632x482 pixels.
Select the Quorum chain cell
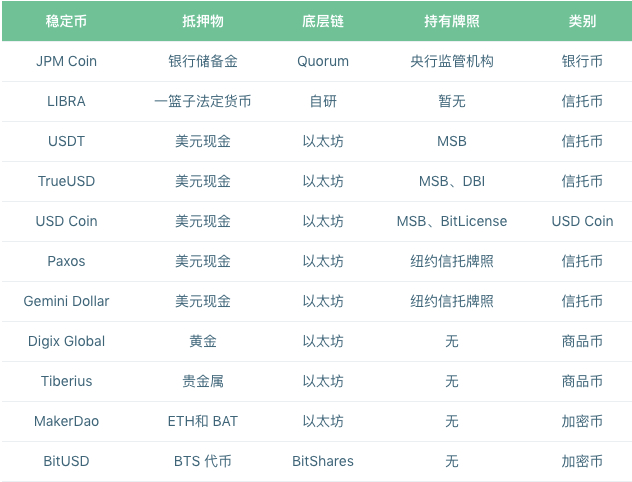tap(323, 61)
